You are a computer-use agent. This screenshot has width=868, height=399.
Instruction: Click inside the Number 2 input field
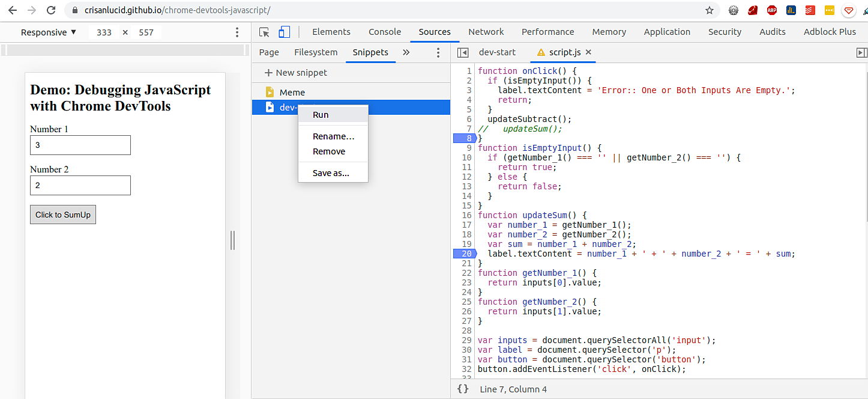pyautogui.click(x=80, y=185)
